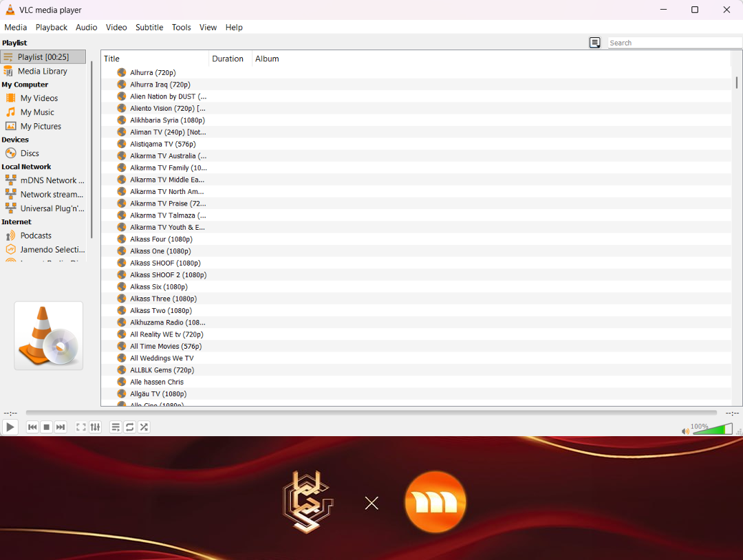The height and width of the screenshot is (560, 743).
Task: Select Alhurra (720p) entry
Action: (416, 72)
